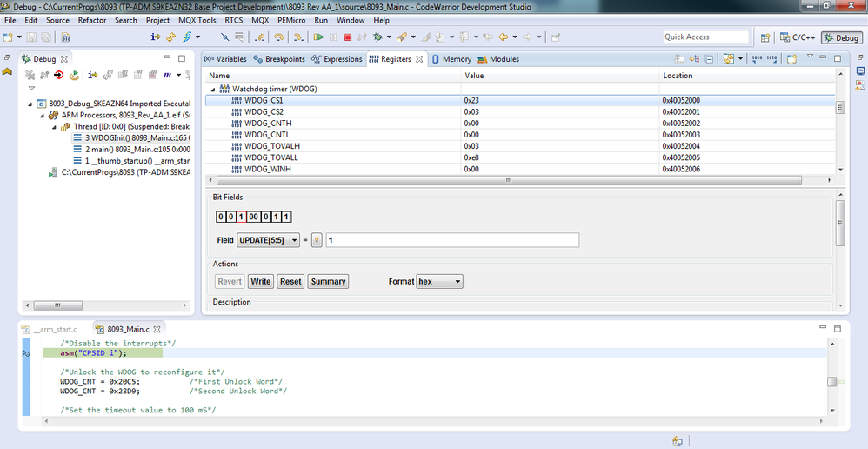The image size is (868, 449).
Task: Click the code editor vertical scrollbar thumb
Action: pyautogui.click(x=831, y=381)
